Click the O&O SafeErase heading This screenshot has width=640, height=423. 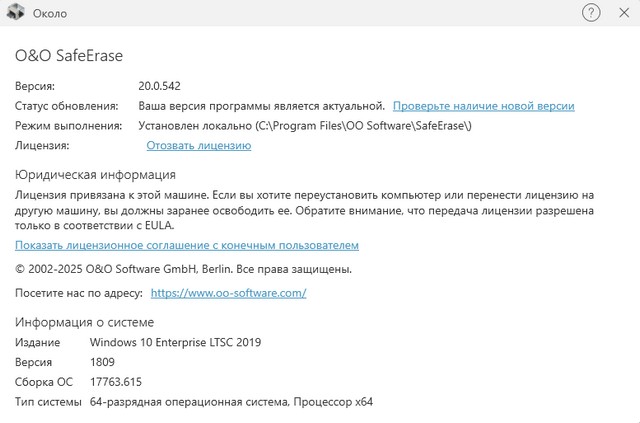click(x=69, y=56)
